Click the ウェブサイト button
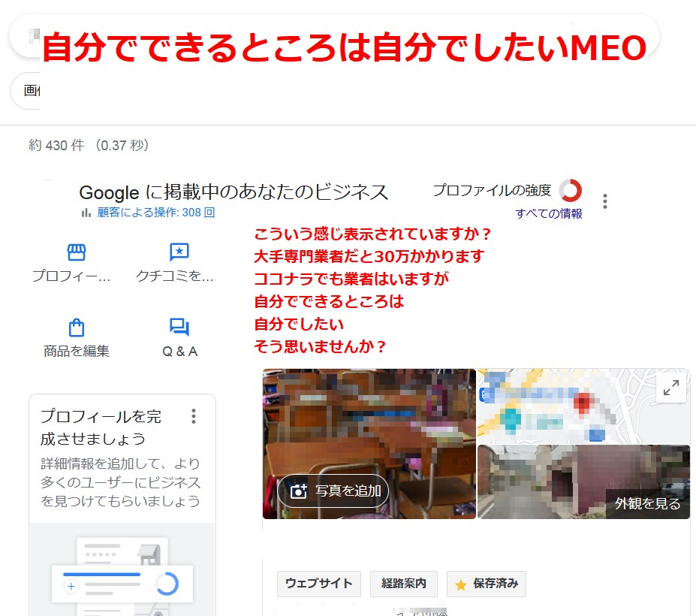The image size is (696, 616). point(318,584)
